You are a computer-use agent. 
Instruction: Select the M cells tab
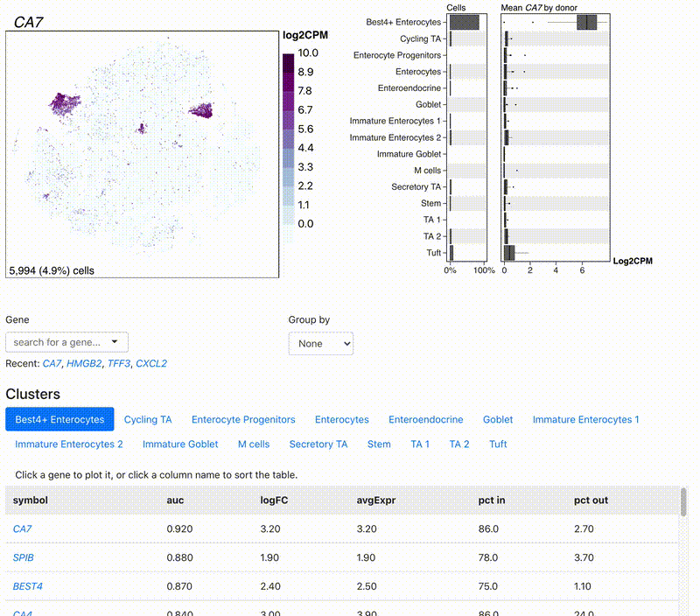[x=254, y=444]
